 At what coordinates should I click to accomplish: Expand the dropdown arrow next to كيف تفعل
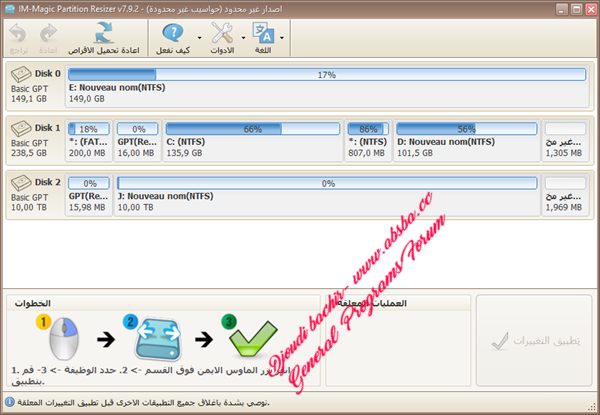(x=199, y=38)
